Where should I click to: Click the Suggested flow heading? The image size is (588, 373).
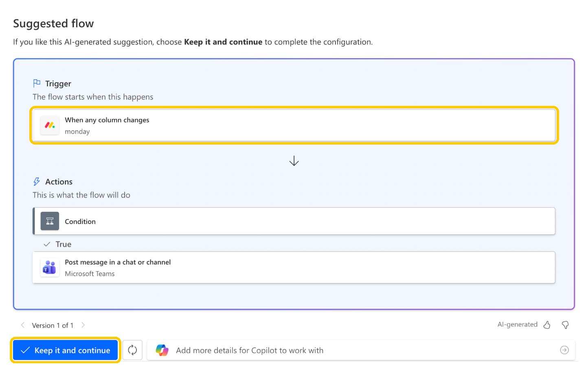coord(53,24)
